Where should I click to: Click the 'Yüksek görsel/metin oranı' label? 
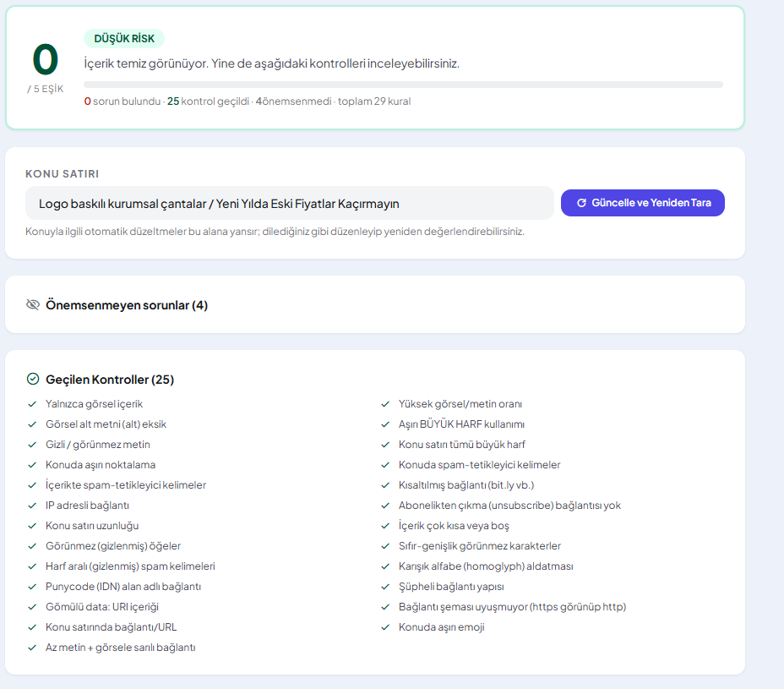click(460, 404)
